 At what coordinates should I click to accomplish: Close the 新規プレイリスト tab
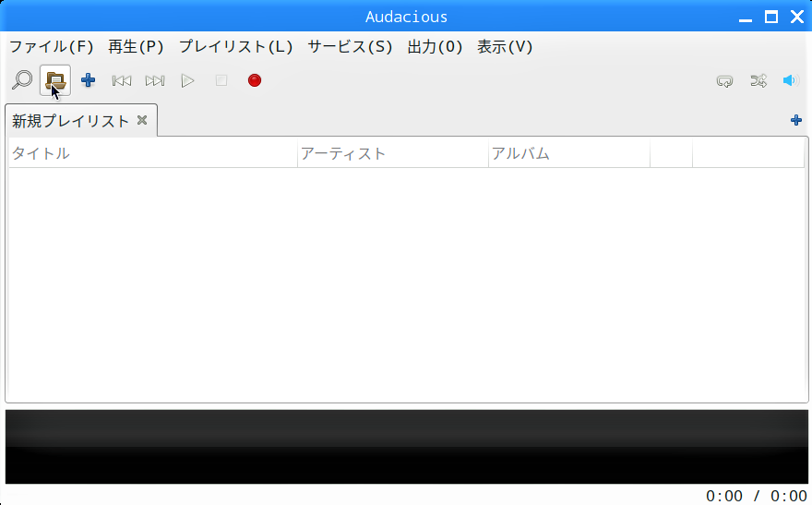[x=142, y=120]
